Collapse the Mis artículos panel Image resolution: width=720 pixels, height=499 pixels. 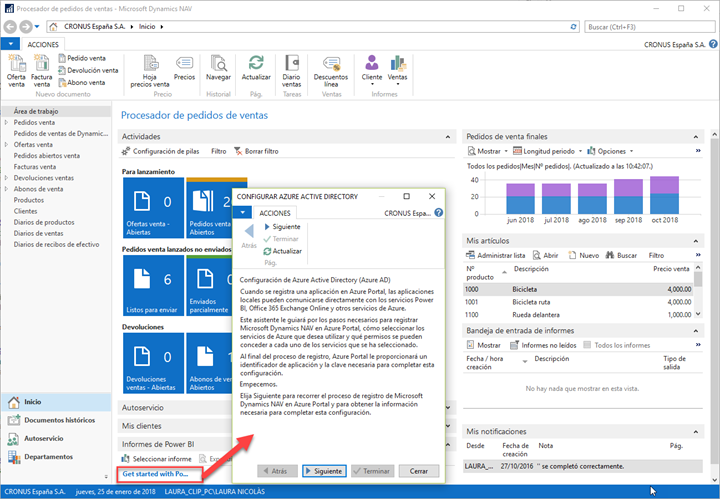[696, 241]
